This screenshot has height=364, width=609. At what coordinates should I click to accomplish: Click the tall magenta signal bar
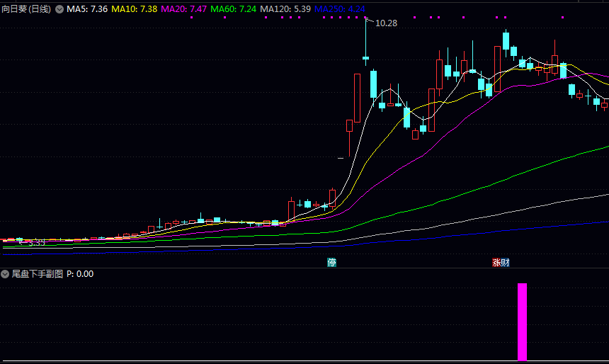(x=522, y=322)
